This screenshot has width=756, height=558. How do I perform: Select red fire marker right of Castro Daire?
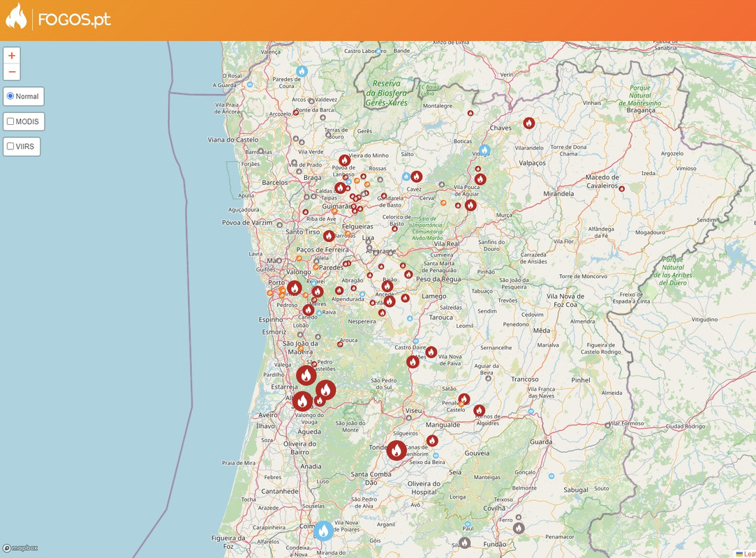click(431, 352)
